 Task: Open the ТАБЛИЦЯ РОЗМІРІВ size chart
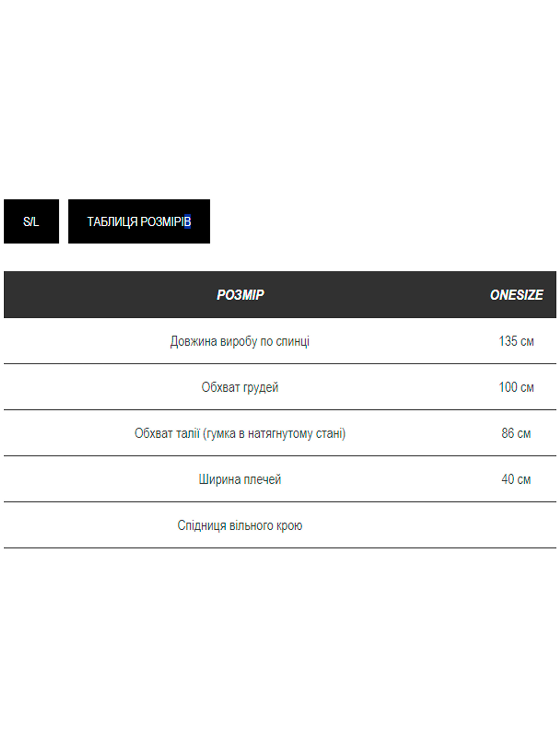click(139, 222)
